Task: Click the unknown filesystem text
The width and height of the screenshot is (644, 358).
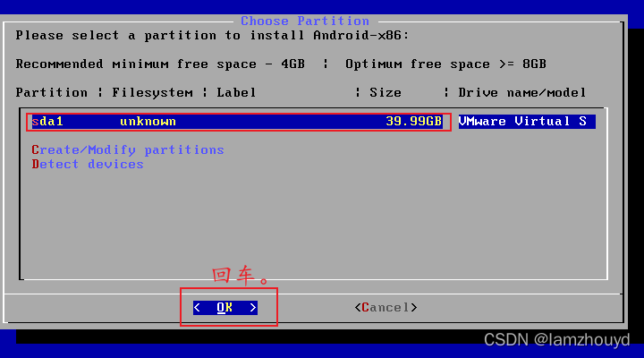Action: (x=148, y=122)
